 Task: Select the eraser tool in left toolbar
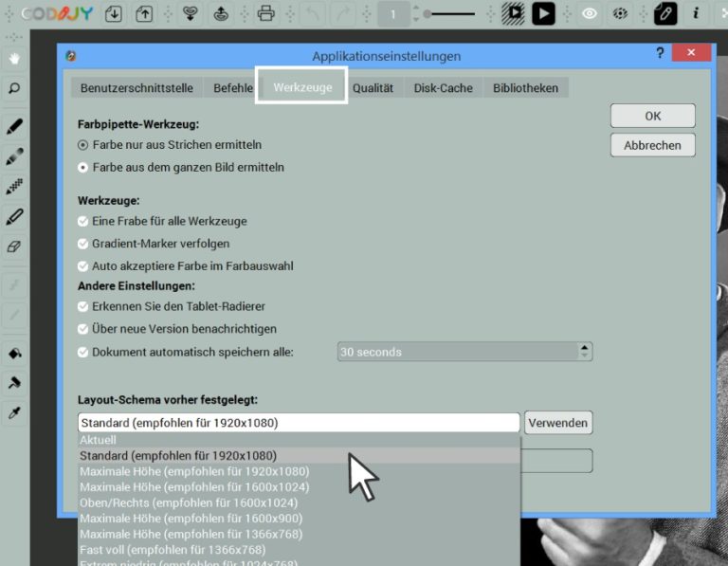point(14,246)
